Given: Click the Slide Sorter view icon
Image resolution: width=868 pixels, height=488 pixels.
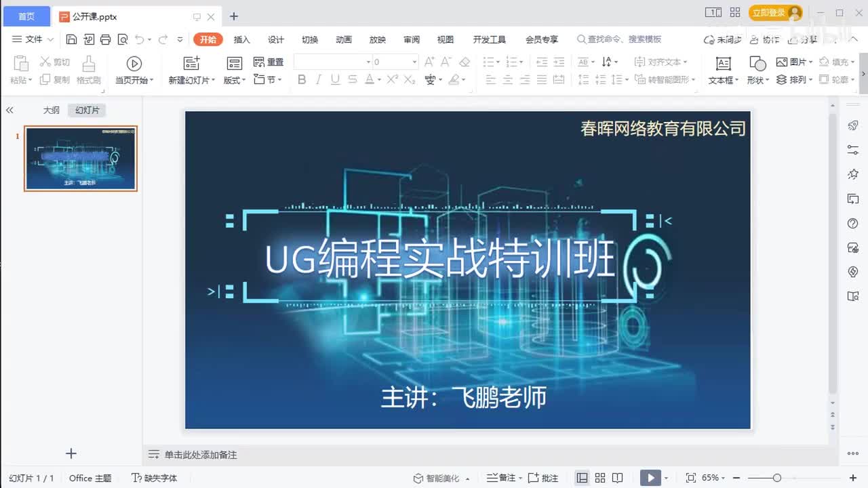Looking at the screenshot, I should click(x=600, y=478).
